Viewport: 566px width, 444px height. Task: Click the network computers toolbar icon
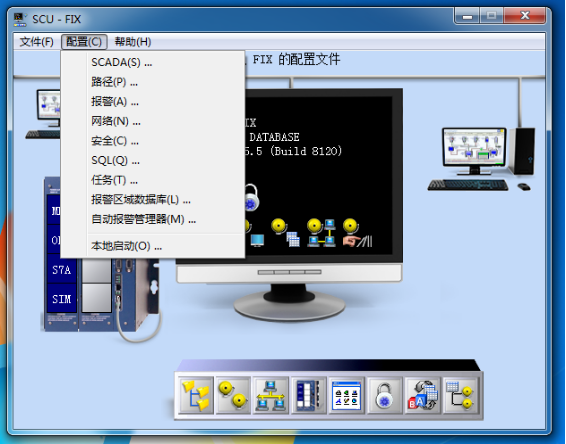pyautogui.click(x=271, y=396)
